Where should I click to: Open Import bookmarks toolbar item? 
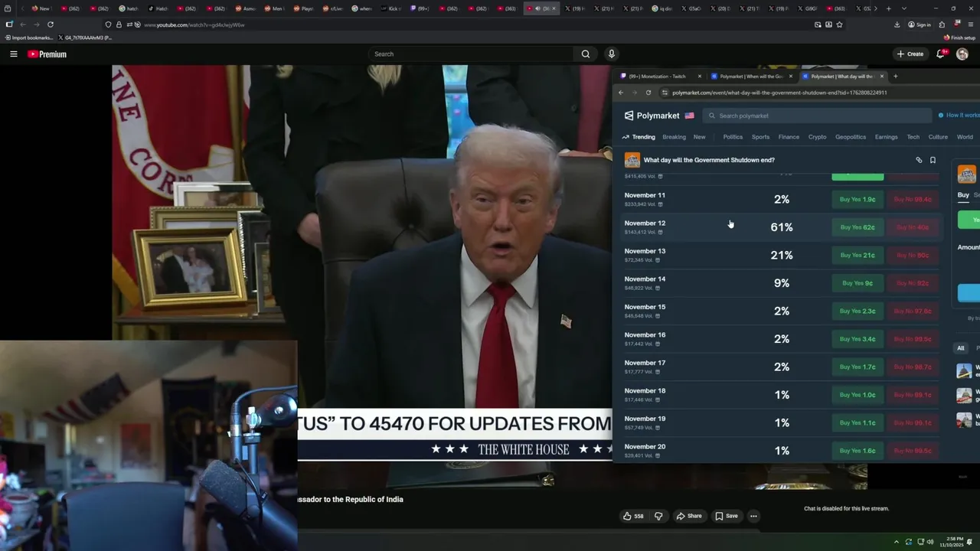[30, 37]
